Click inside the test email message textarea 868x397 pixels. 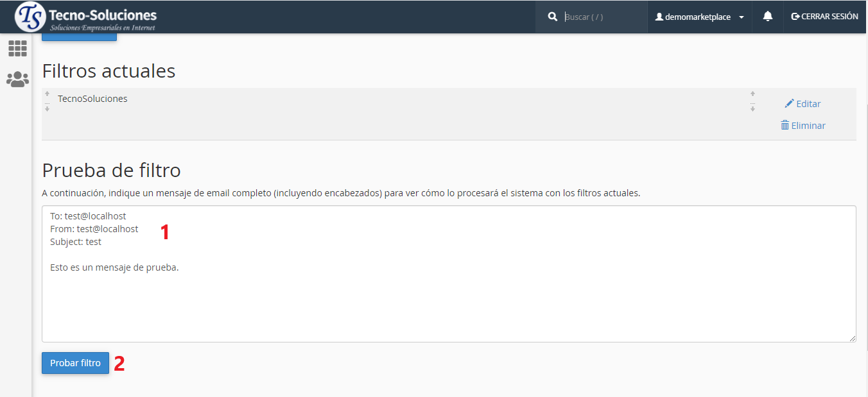pos(448,289)
